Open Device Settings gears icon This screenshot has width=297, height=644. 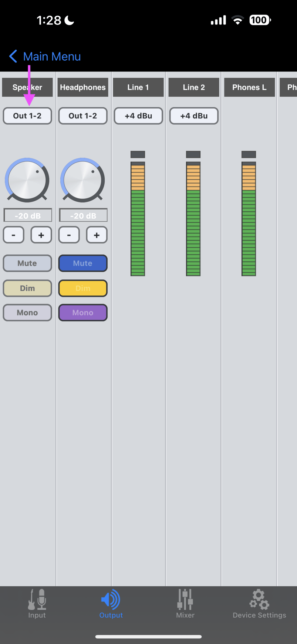click(x=259, y=600)
